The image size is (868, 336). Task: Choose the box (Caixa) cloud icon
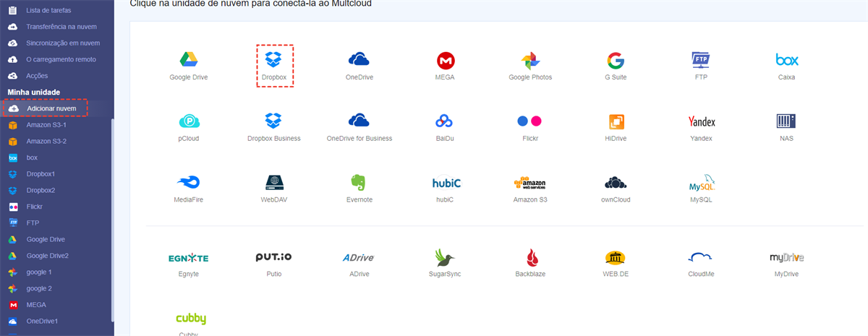click(787, 59)
